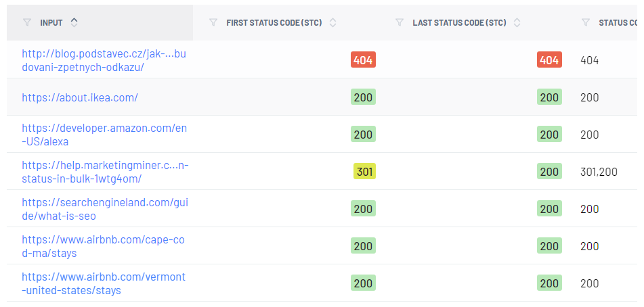Open the developer.amazon.com alexa link
Viewport: 644px width, 307px height.
(x=104, y=135)
